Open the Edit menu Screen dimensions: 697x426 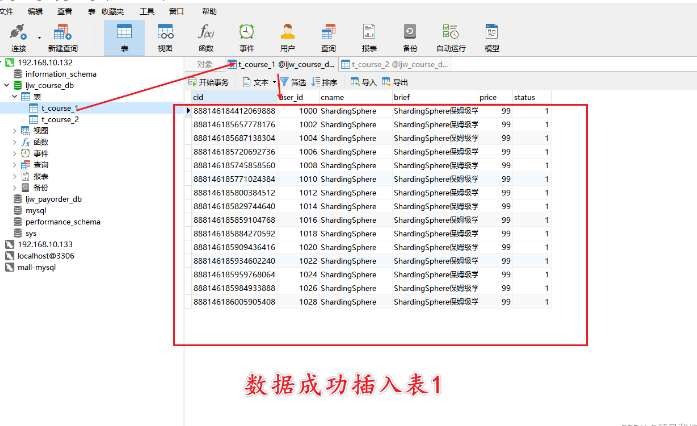click(35, 11)
